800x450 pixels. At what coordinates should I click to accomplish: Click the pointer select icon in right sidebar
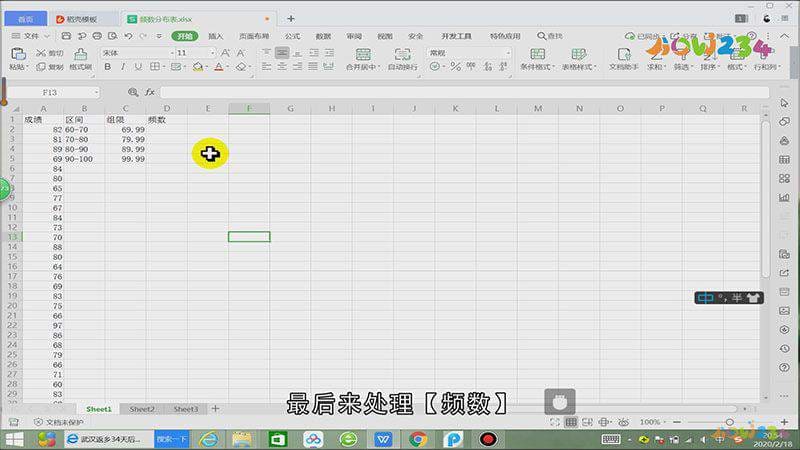point(784,103)
